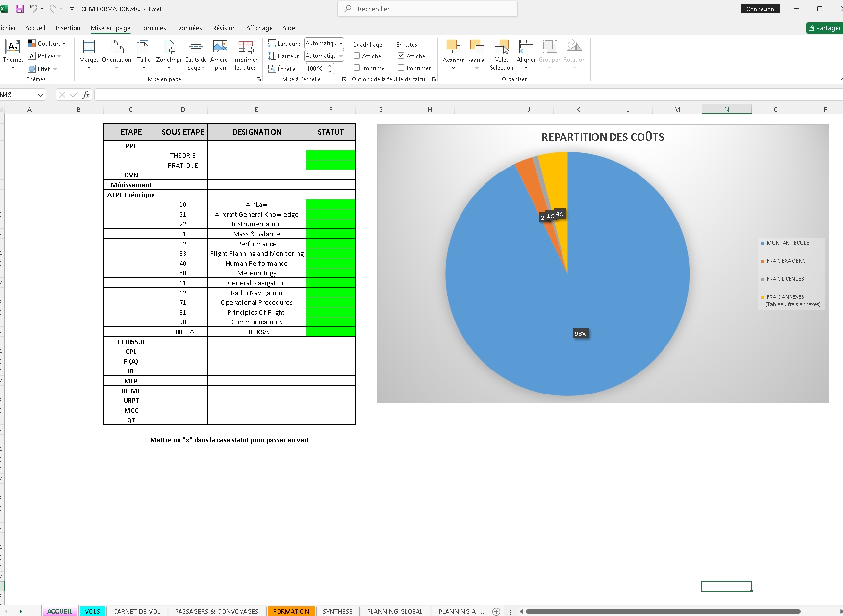
Task: Open the Name Box dropdown arrow
Action: point(40,95)
